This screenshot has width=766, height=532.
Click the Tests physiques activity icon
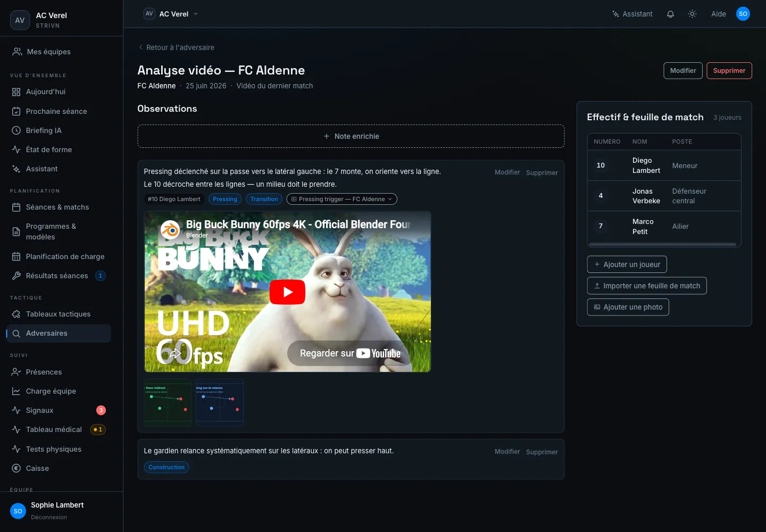16,449
